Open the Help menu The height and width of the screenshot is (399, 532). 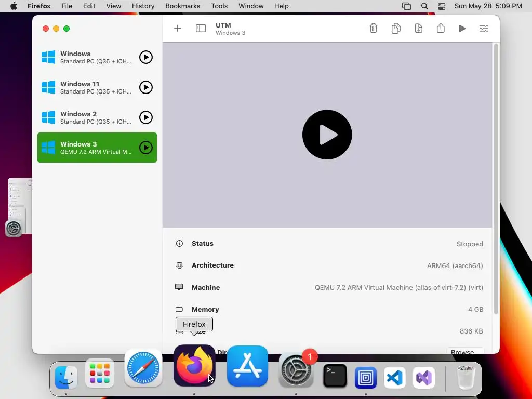(x=281, y=6)
